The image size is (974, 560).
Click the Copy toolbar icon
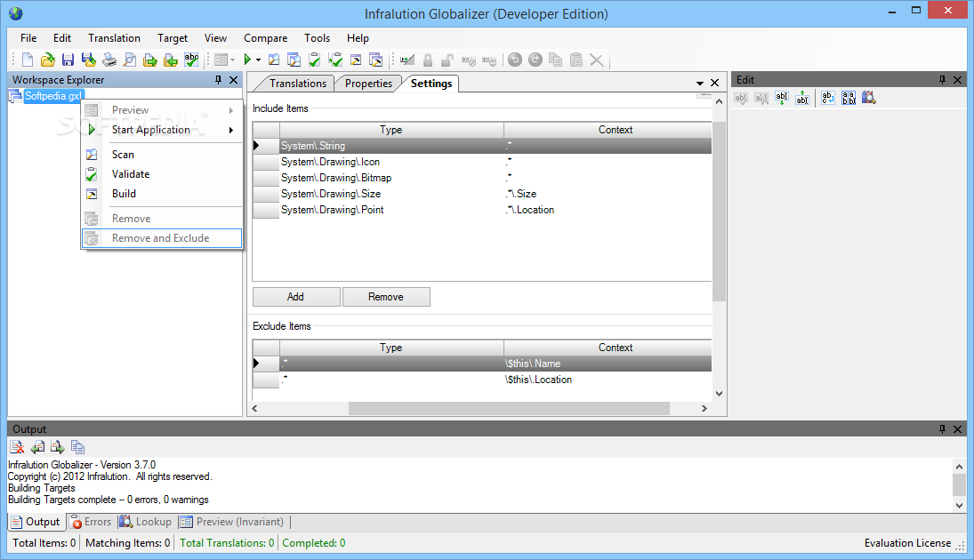point(556,60)
